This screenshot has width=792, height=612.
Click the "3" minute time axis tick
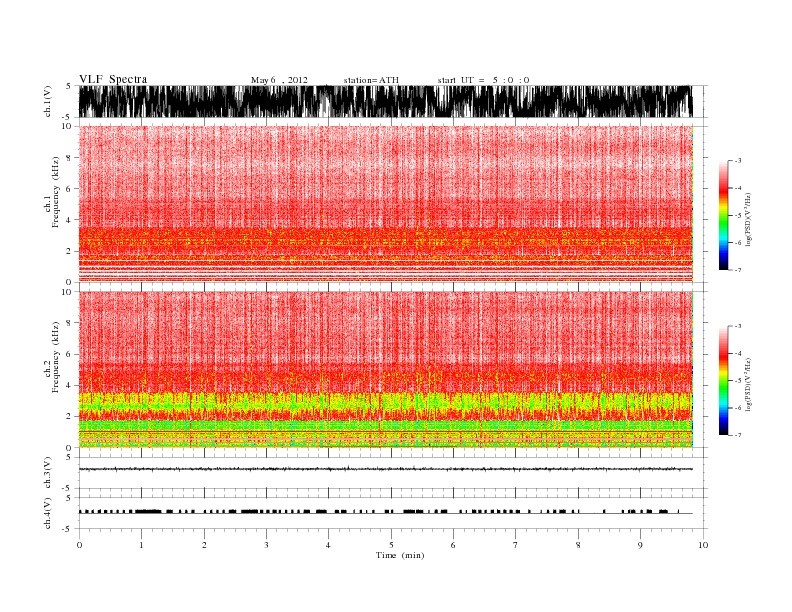tap(266, 545)
